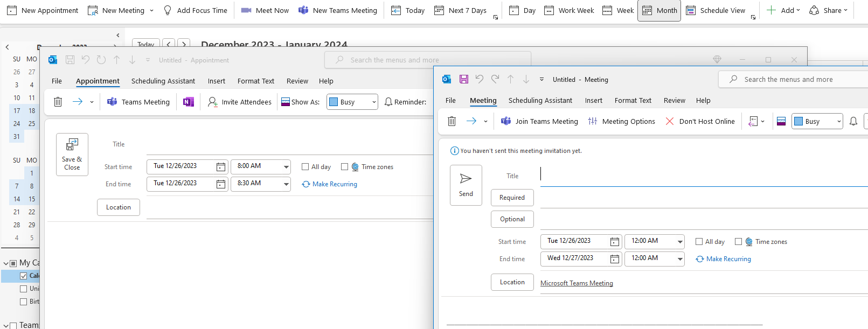Click search box in Meeting window
This screenshot has height=329, width=868.
[x=793, y=79]
